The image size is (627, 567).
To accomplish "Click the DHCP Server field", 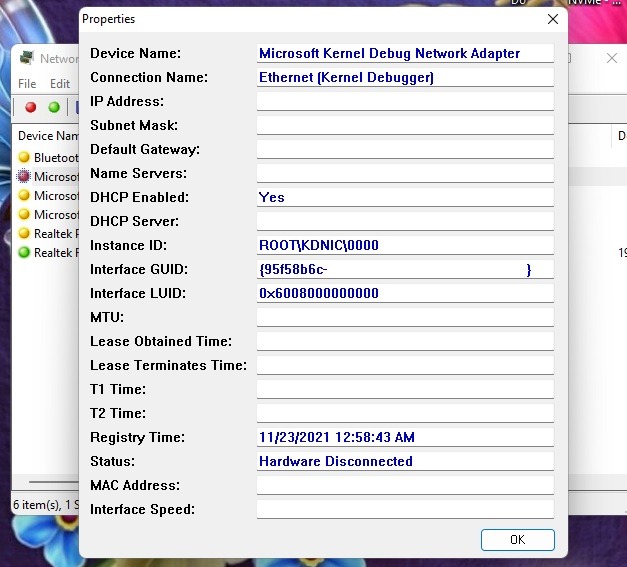I will [x=405, y=222].
